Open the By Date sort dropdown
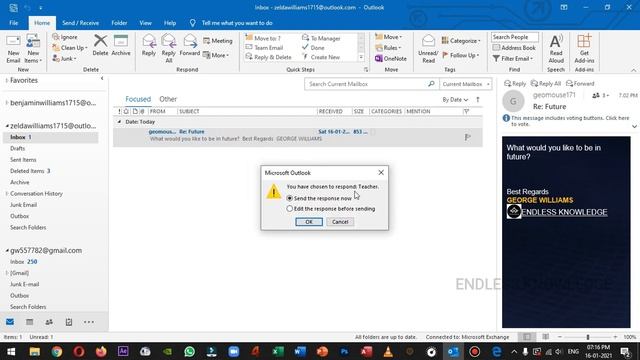 pos(455,100)
